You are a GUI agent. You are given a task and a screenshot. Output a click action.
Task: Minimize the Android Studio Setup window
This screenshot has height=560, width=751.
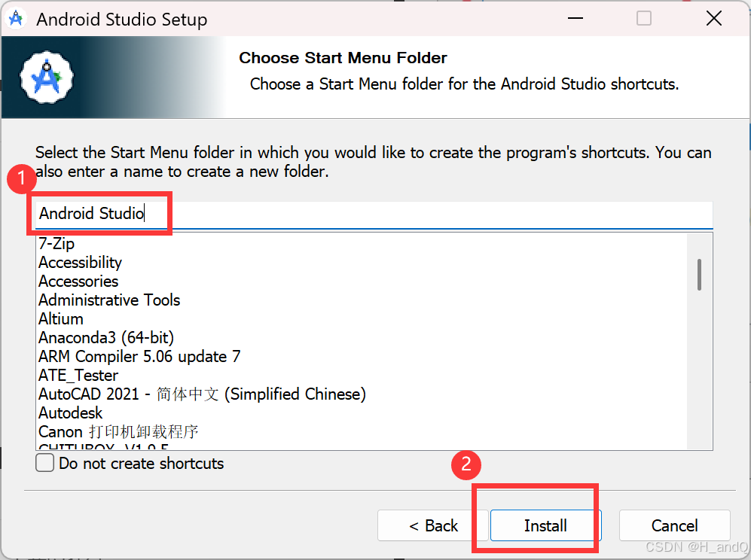[x=575, y=19]
